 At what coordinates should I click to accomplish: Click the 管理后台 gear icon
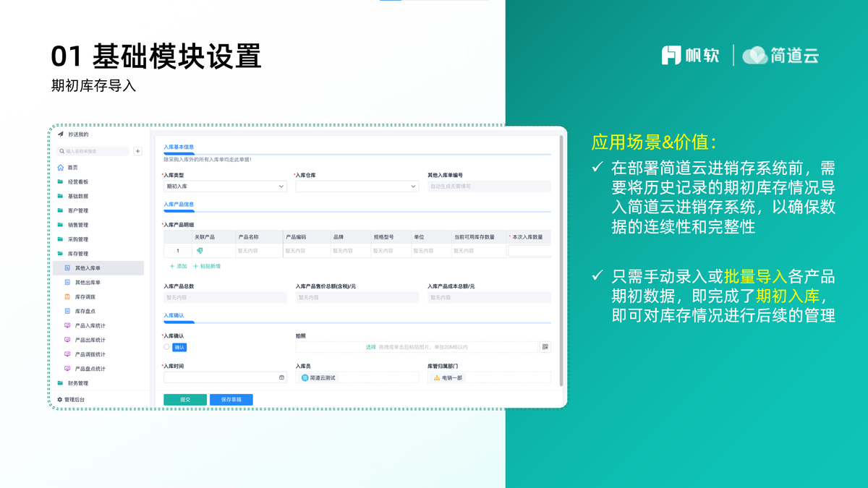click(x=60, y=400)
